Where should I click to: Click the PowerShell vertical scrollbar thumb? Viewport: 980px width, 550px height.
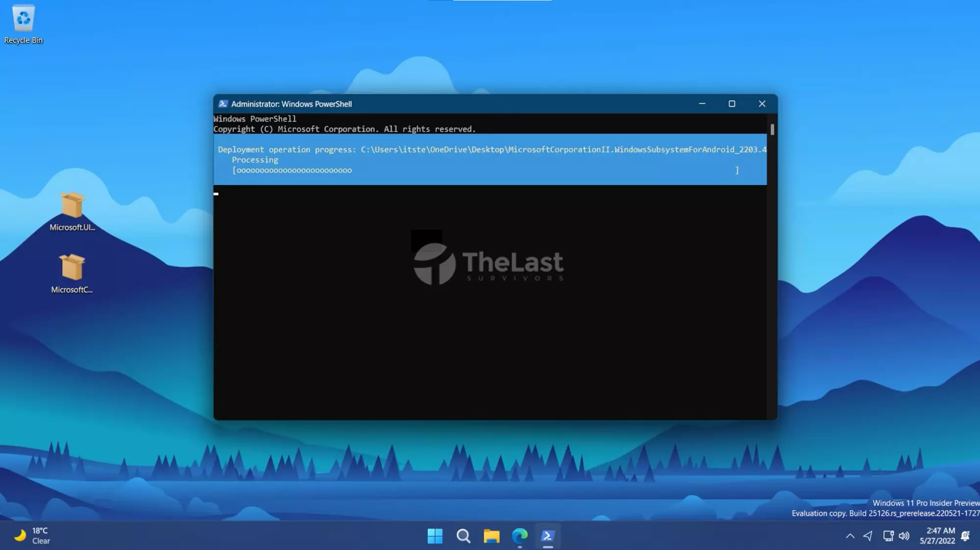pos(772,129)
